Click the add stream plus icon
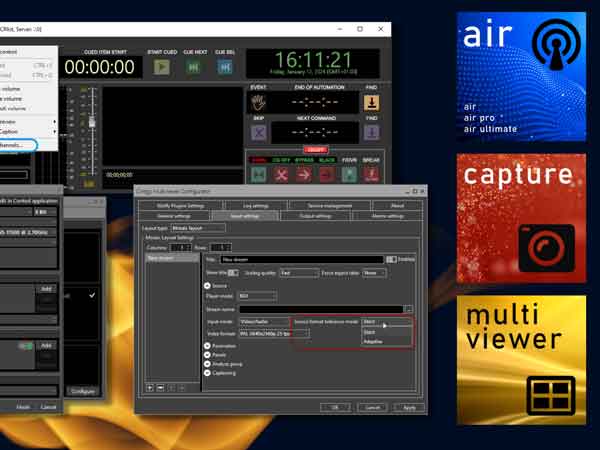This screenshot has height=450, width=600. [x=150, y=388]
